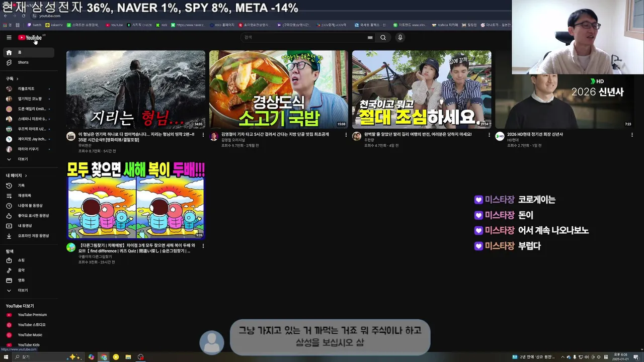Open 김영철 오리지널 channel avatar
The height and width of the screenshot is (362, 644).
pos(214,136)
